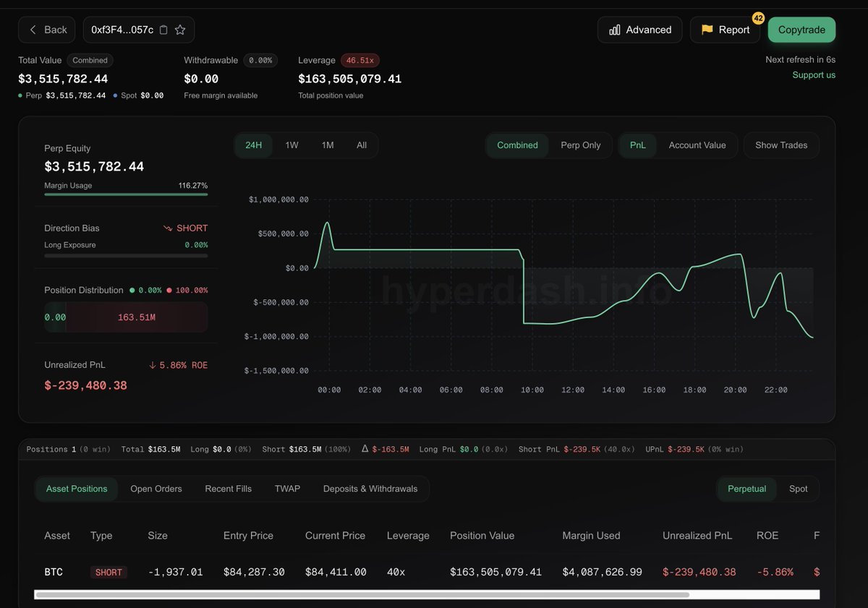Viewport: 868px width, 608px height.
Task: Click the BTC asset cell
Action: [x=54, y=572]
